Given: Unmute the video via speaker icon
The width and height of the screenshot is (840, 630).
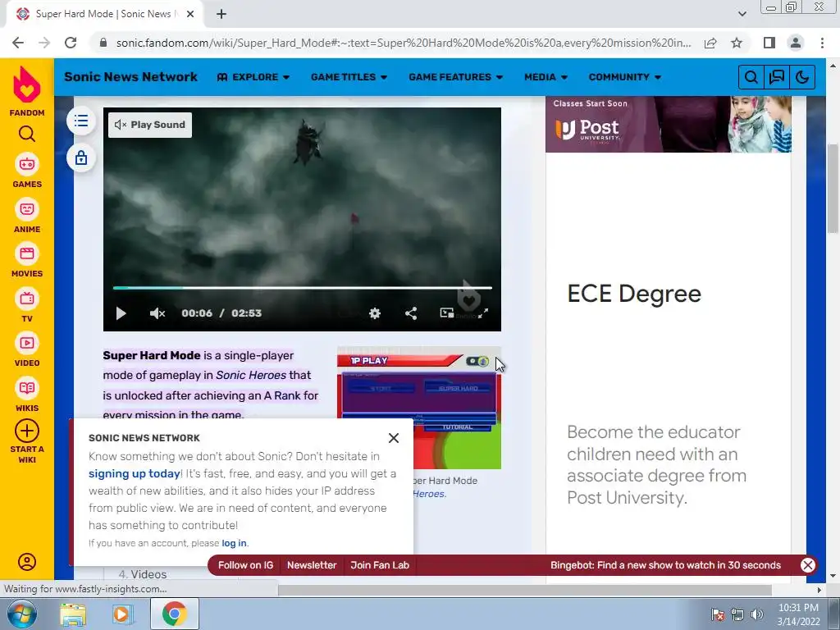Looking at the screenshot, I should pyautogui.click(x=157, y=313).
